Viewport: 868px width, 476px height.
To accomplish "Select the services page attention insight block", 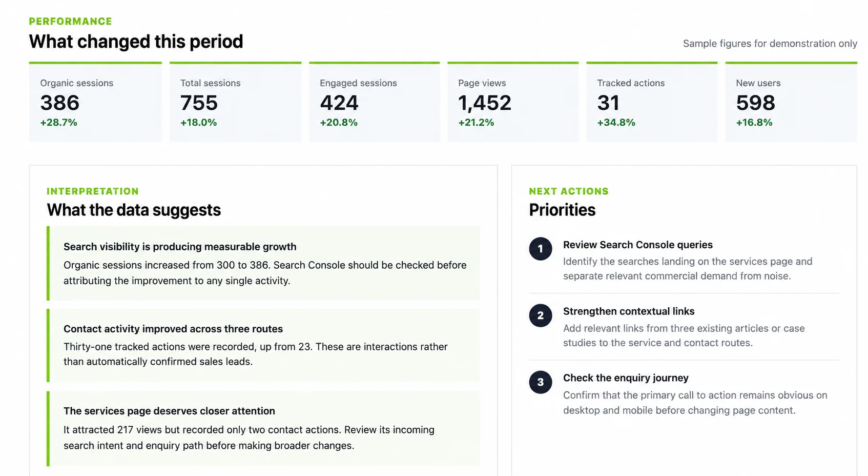I will (263, 429).
